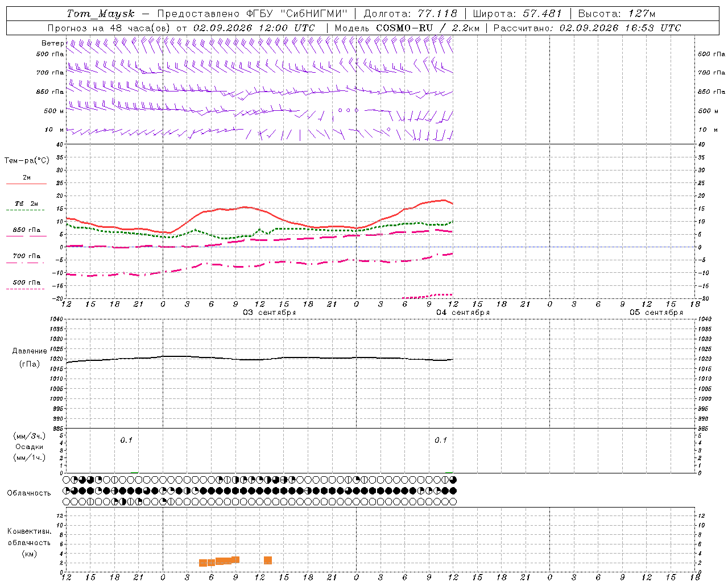Click the 700 гПа temperature legend marker
728x582 pixels.
tap(25, 262)
